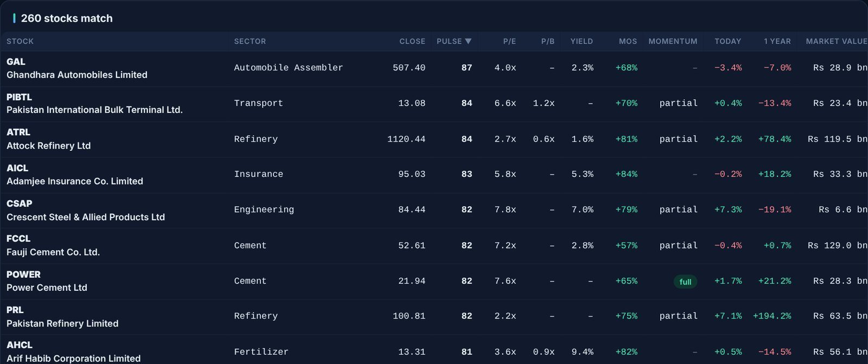Sort table by MOS column
Viewport: 868px width, 364px height.
pyautogui.click(x=628, y=41)
